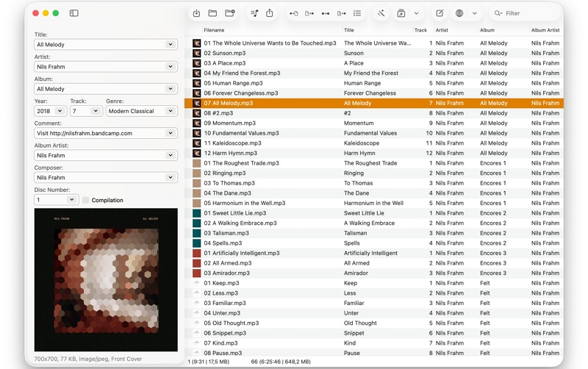Expand the Album Artist field dropdown
The height and width of the screenshot is (369, 588).
(171, 155)
